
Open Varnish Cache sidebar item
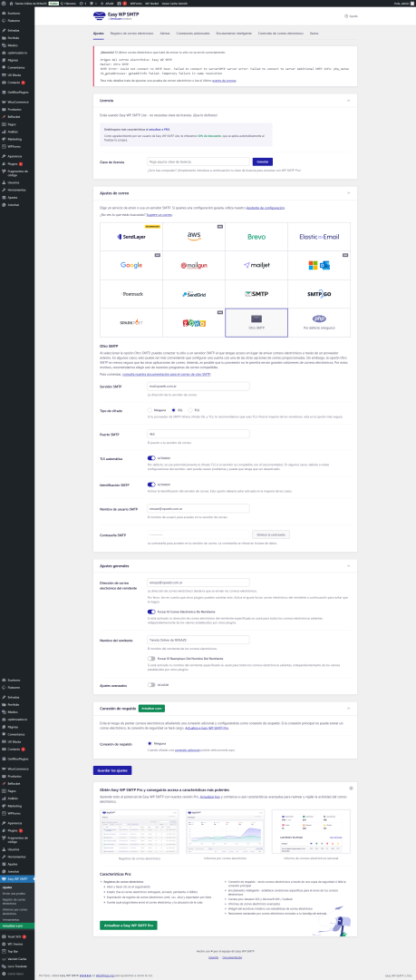(17, 957)
